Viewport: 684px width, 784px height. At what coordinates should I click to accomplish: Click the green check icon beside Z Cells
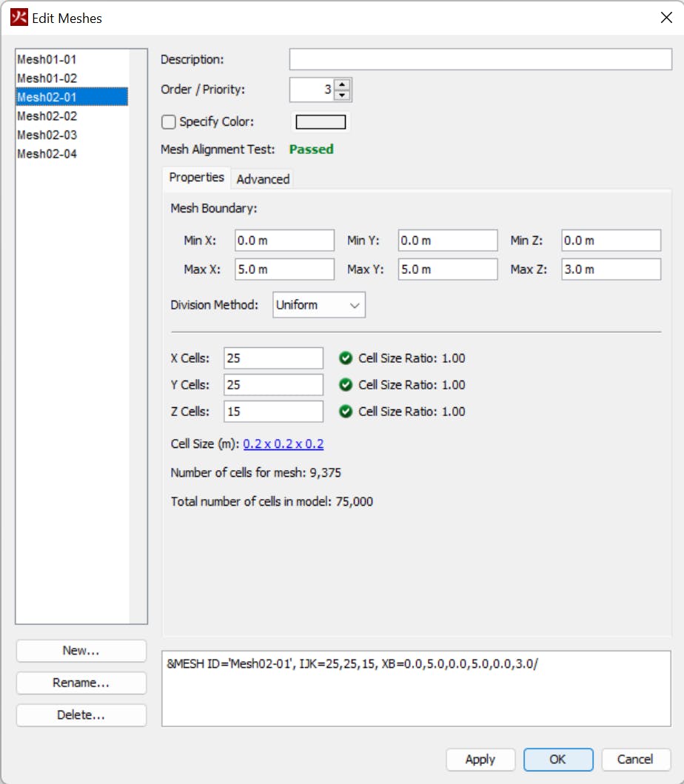pos(345,412)
